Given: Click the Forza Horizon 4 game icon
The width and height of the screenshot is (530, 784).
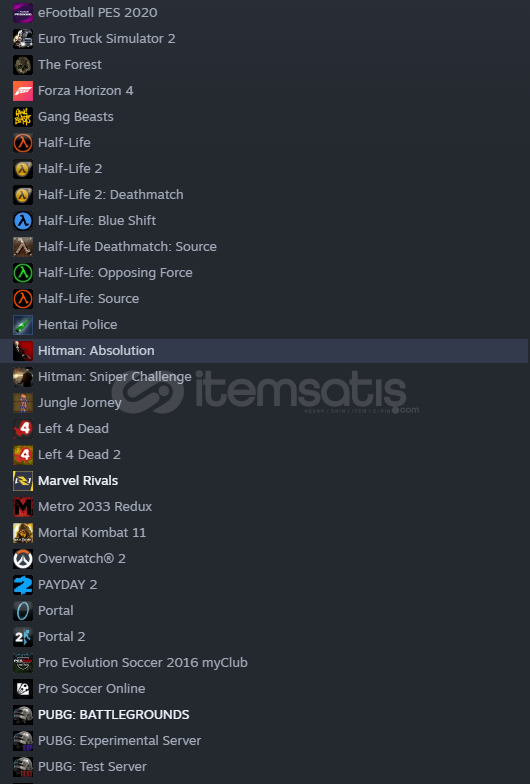Looking at the screenshot, I should [23, 91].
